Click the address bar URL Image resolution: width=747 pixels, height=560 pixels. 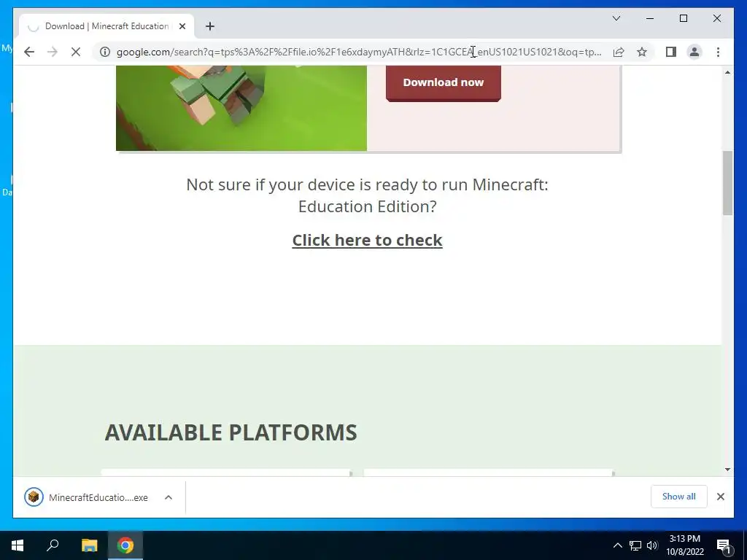pyautogui.click(x=359, y=52)
